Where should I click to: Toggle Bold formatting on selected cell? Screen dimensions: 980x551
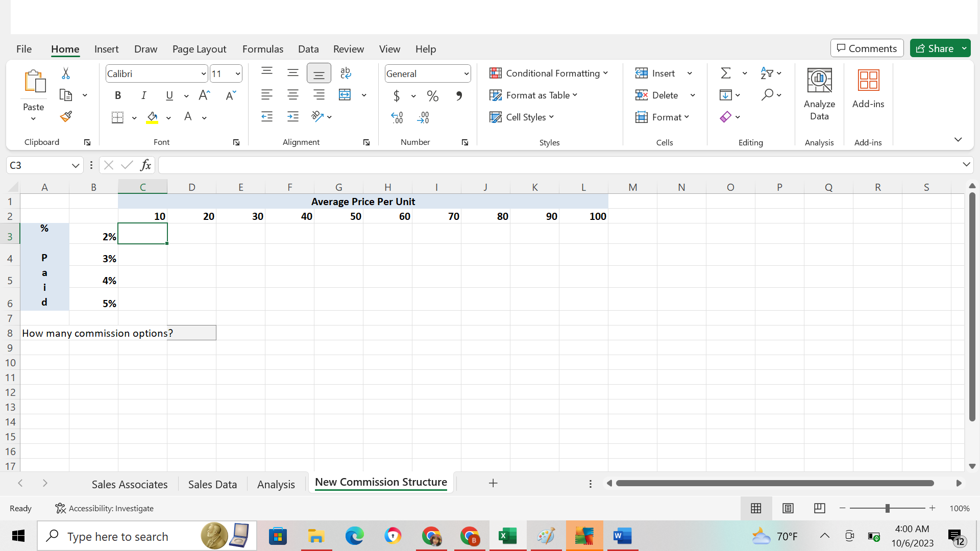(118, 95)
